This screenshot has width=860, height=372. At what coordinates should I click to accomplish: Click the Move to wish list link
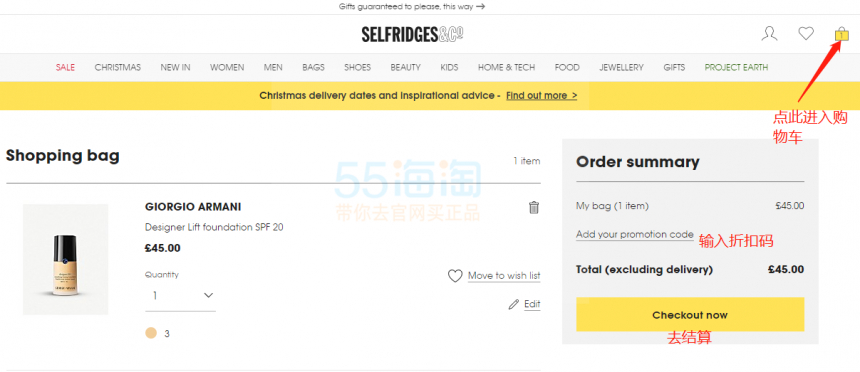click(504, 275)
